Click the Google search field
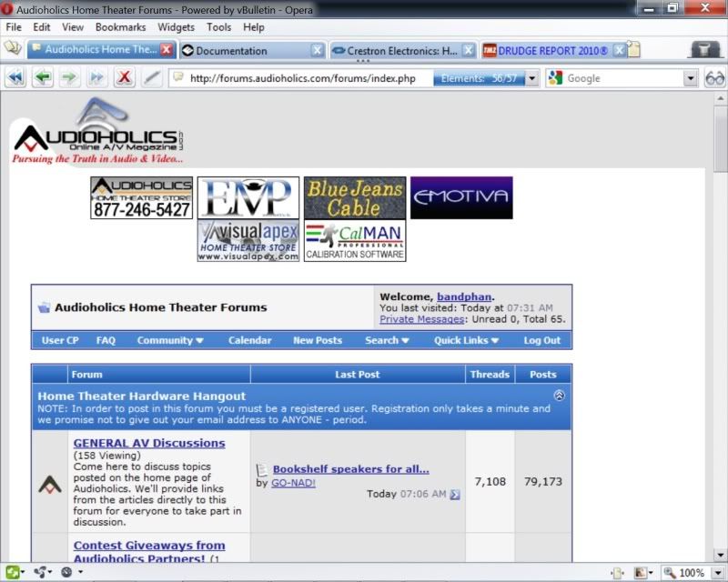Viewport: 728px width, 582px height. point(623,78)
